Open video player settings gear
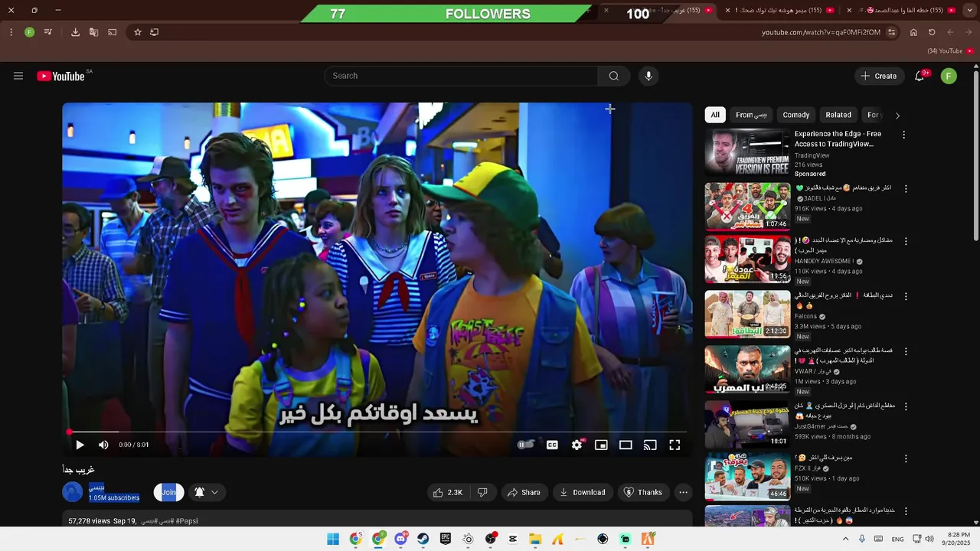 pos(577,445)
